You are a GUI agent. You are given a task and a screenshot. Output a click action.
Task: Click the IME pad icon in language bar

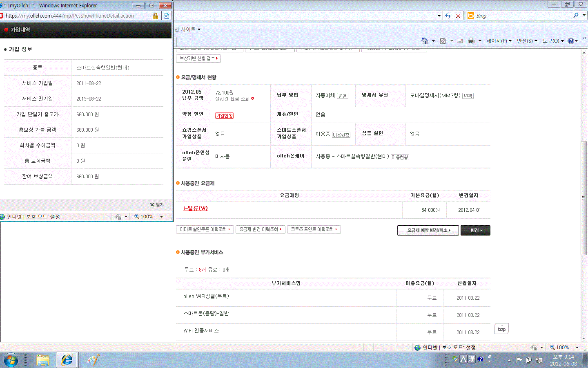[x=455, y=359]
